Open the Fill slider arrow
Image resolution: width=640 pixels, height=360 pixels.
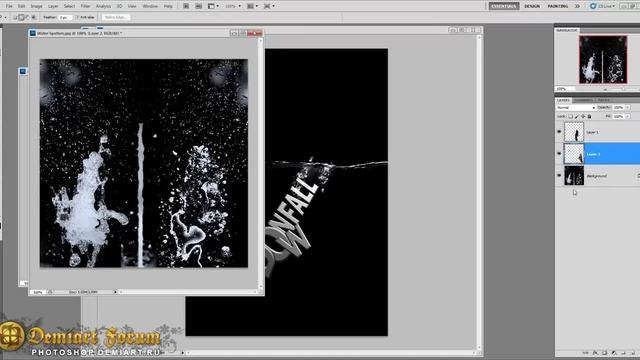coord(628,116)
